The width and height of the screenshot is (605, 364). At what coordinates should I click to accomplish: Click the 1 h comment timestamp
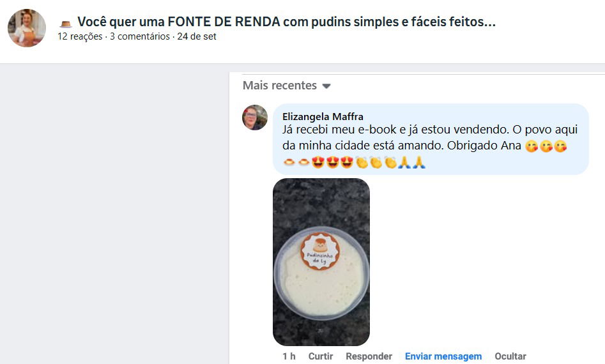coord(289,356)
